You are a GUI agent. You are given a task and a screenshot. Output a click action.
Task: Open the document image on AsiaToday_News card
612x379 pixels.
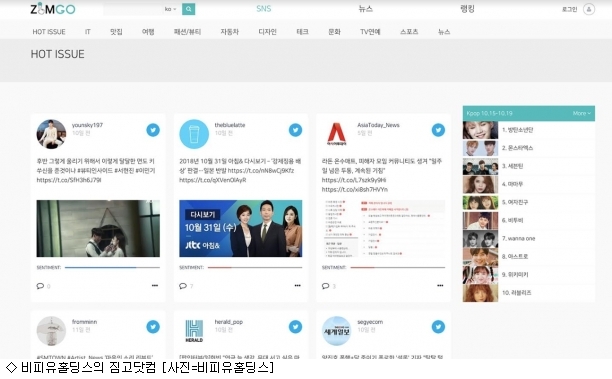point(383,228)
